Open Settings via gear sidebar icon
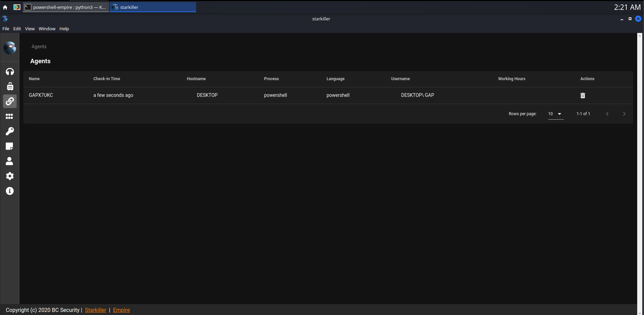Image resolution: width=644 pixels, height=315 pixels. 10,176
